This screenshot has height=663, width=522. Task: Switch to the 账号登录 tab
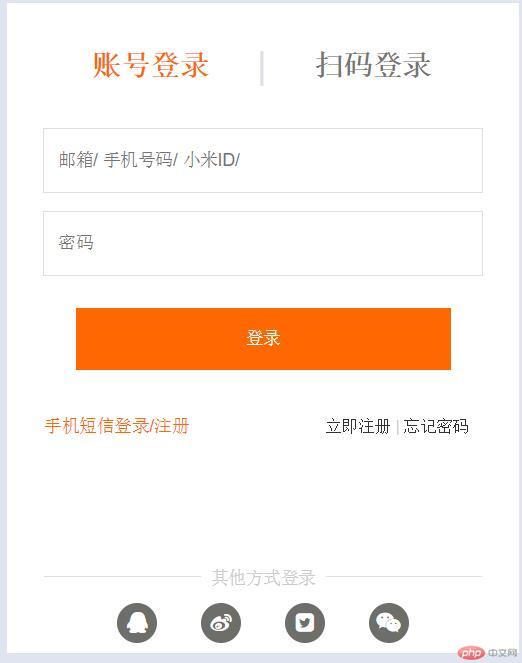[x=150, y=65]
